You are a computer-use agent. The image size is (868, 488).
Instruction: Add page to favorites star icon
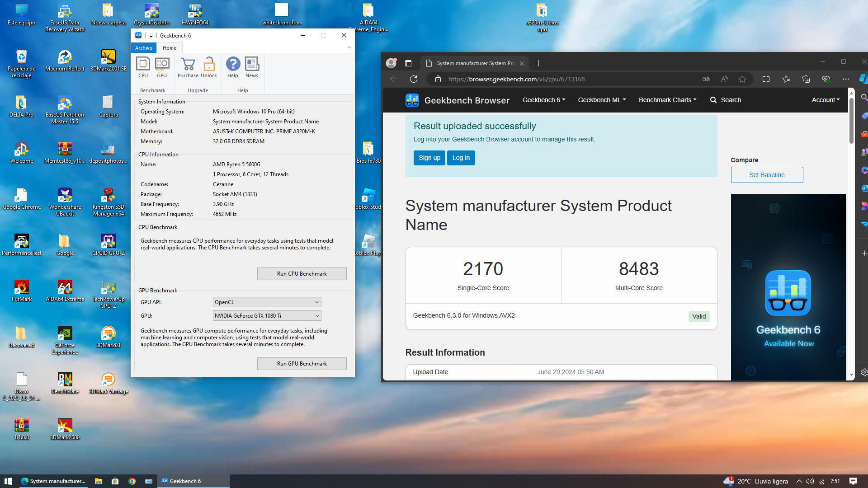(742, 79)
